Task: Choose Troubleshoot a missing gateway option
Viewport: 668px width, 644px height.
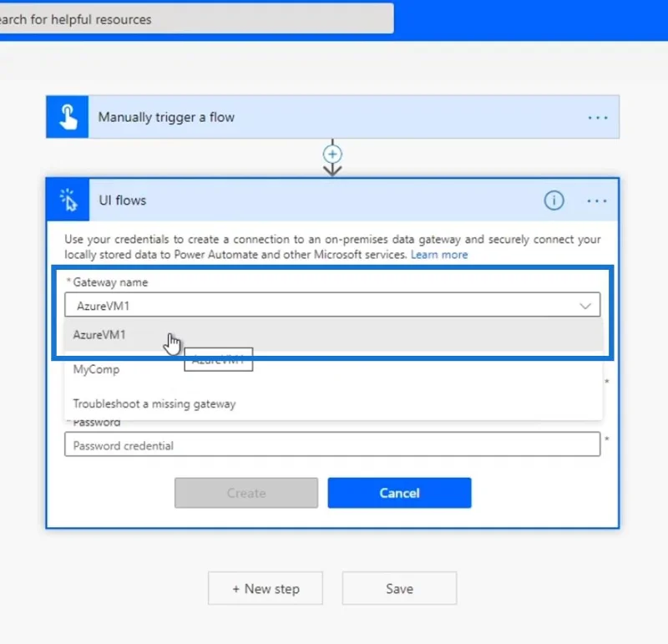Action: 333,403
